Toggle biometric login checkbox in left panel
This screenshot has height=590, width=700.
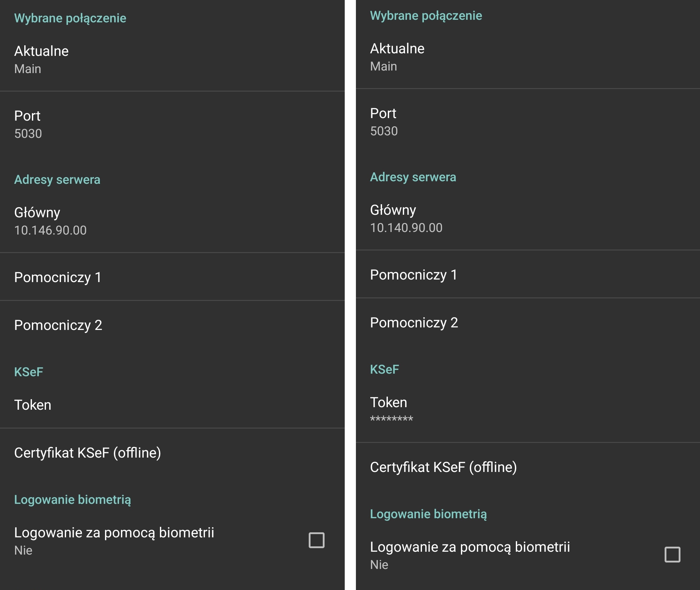click(x=316, y=540)
